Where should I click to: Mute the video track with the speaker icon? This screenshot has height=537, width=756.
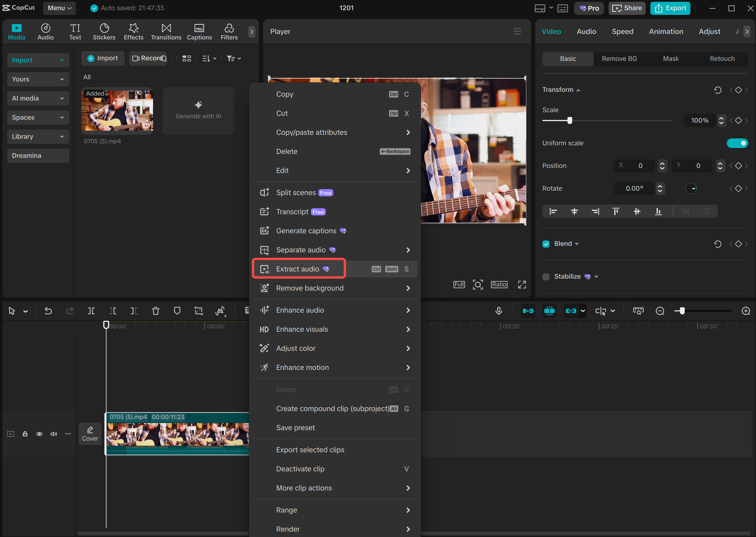click(54, 434)
